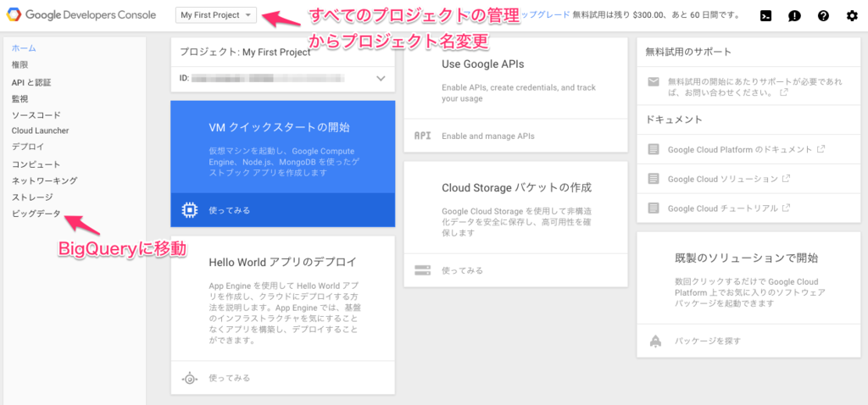This screenshot has height=405, width=868.
Task: Click the storage bucket icon
Action: coord(422,270)
